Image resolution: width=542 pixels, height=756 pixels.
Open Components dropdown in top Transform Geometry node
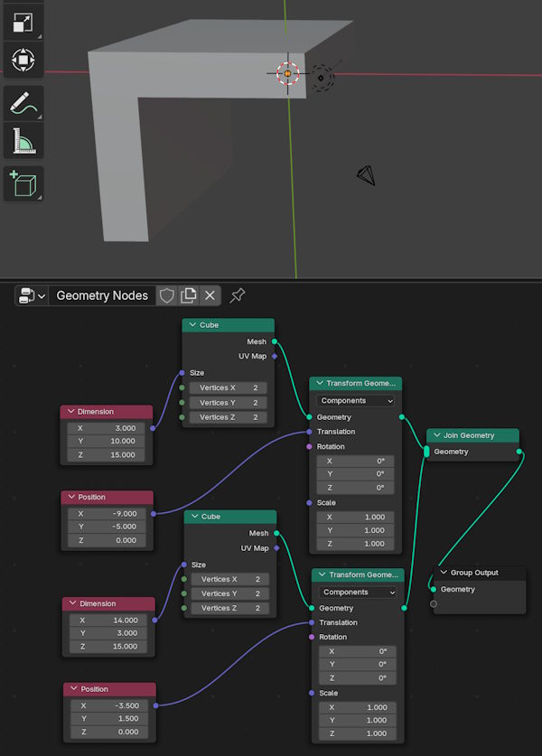pyautogui.click(x=356, y=400)
